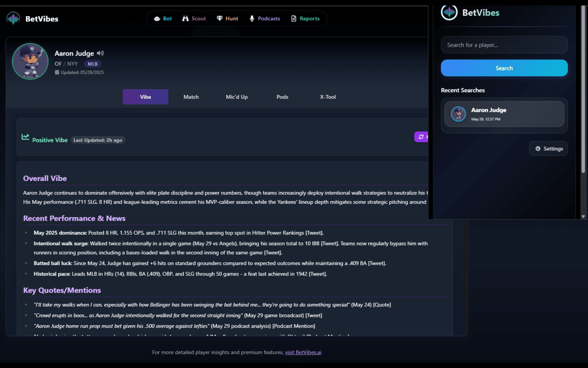The image size is (588, 368).
Task: Click the BetVibes brand name in the page header
Action: [42, 19]
